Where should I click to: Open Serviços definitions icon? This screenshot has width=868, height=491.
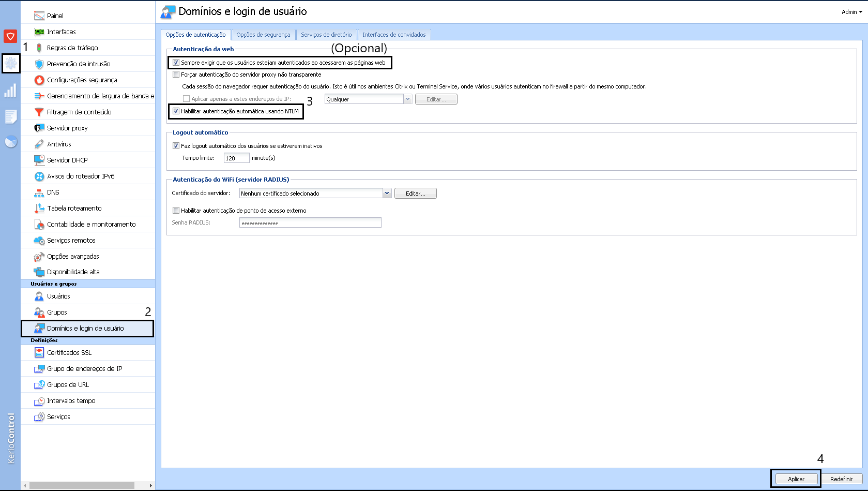point(39,416)
